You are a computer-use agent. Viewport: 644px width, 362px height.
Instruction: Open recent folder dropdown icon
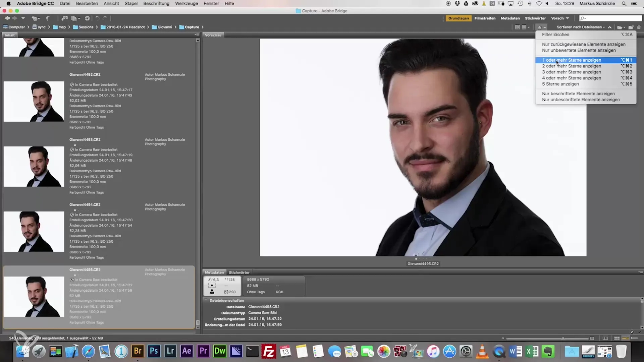point(621,27)
